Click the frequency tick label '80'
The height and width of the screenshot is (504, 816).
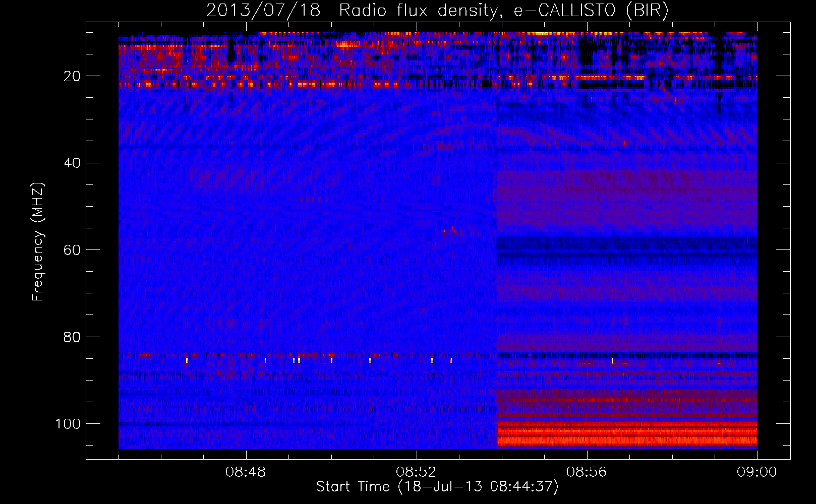pos(72,337)
